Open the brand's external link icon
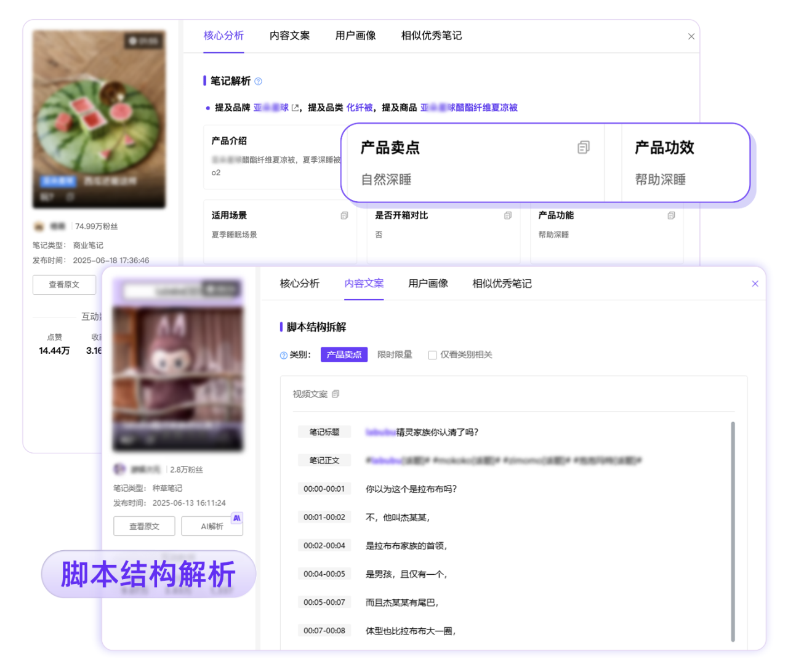 point(295,108)
